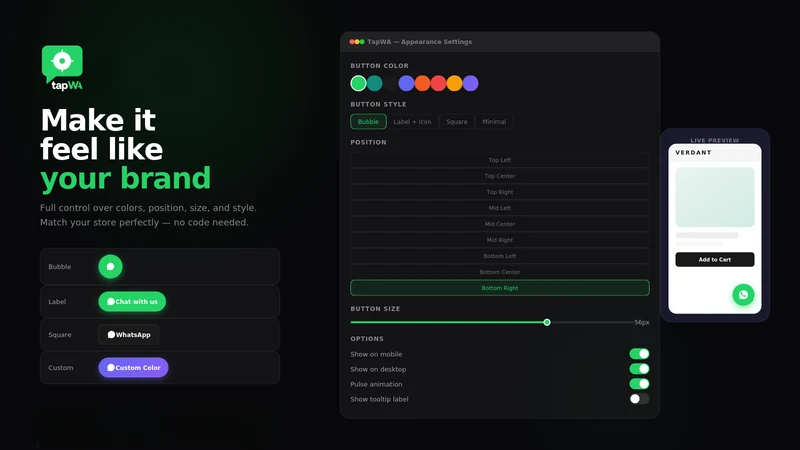The height and width of the screenshot is (450, 800).
Task: Toggle "Show on mobile" switch
Action: (x=639, y=354)
